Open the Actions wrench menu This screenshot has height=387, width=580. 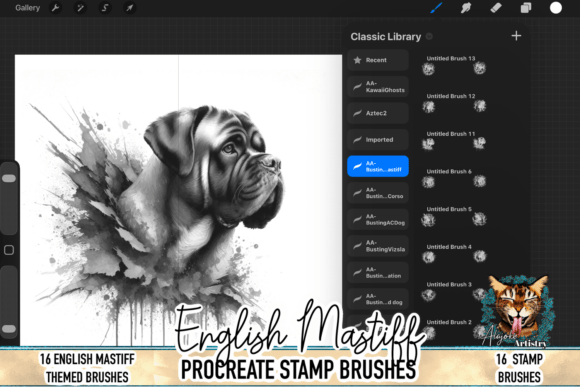(x=55, y=8)
